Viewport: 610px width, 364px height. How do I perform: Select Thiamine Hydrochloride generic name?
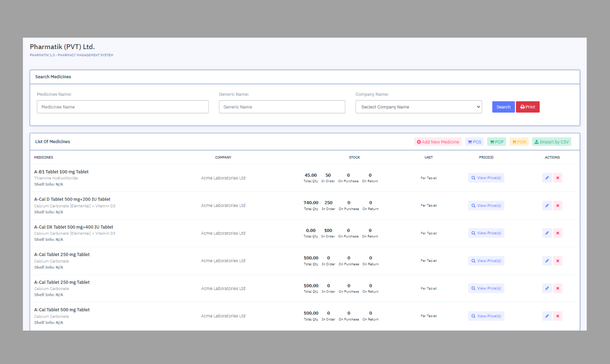tap(56, 178)
